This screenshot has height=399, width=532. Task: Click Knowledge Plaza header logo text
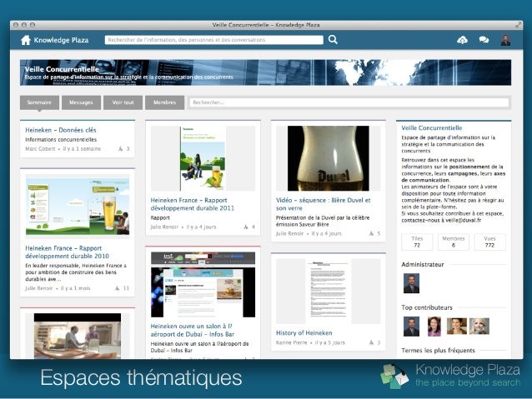tap(62, 40)
